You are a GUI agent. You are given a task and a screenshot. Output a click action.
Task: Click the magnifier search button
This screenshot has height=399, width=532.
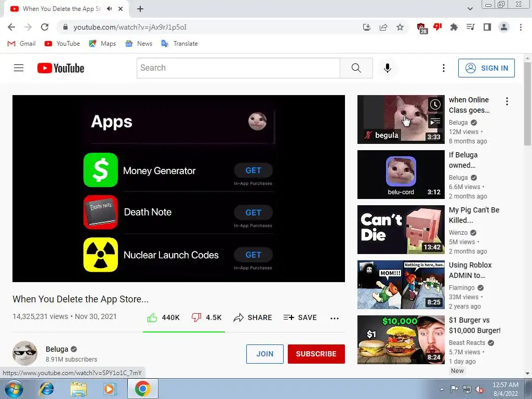point(356,68)
